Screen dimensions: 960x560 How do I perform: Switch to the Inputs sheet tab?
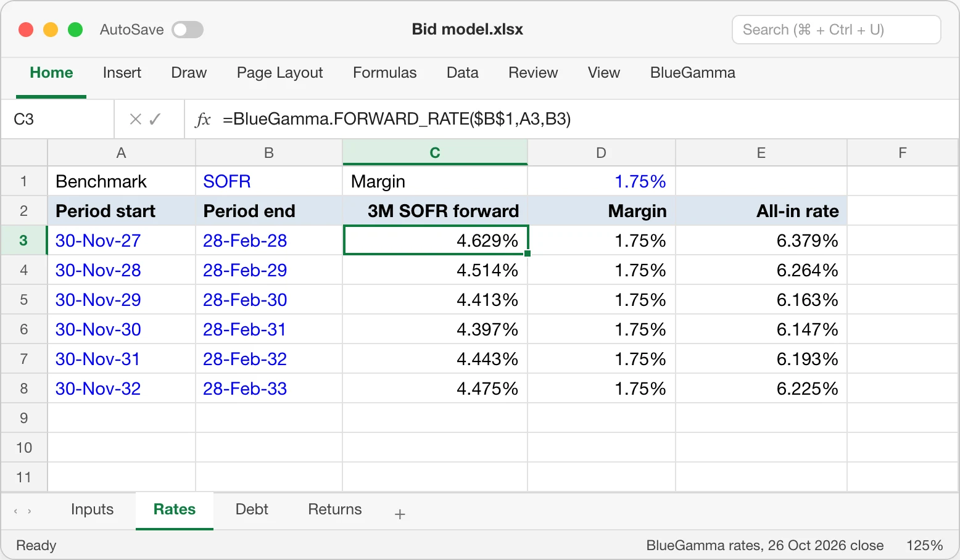[93, 509]
